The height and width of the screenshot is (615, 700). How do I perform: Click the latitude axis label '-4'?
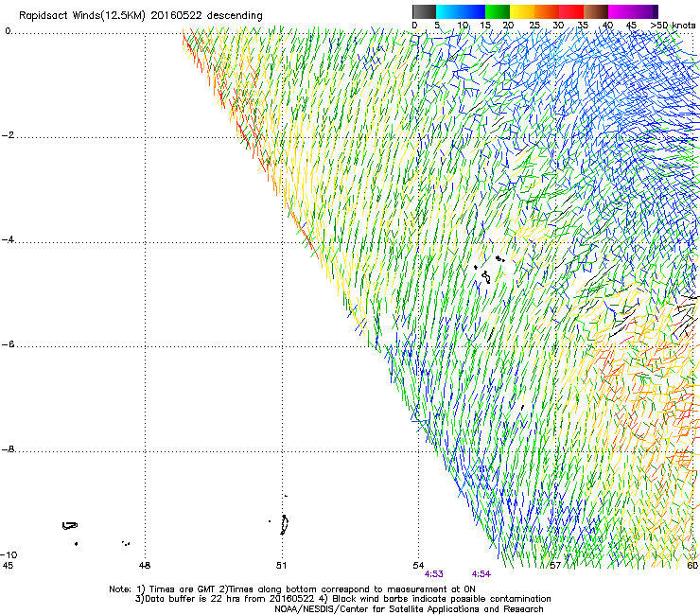point(8,239)
